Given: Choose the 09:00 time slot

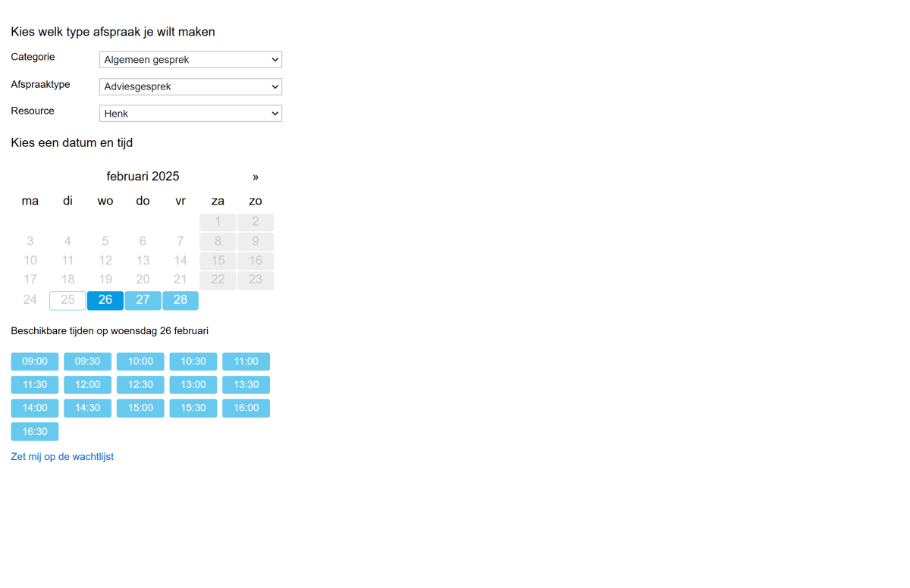Looking at the screenshot, I should (35, 361).
